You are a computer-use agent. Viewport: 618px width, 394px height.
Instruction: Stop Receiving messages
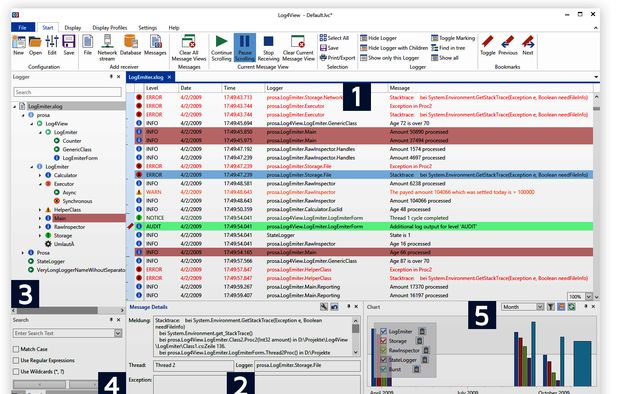tap(268, 48)
